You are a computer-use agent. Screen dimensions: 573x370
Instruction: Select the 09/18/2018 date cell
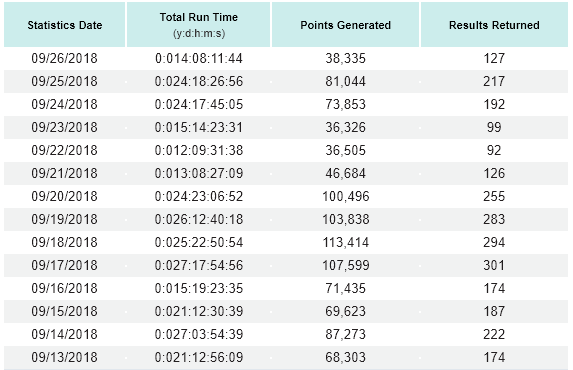pyautogui.click(x=64, y=243)
